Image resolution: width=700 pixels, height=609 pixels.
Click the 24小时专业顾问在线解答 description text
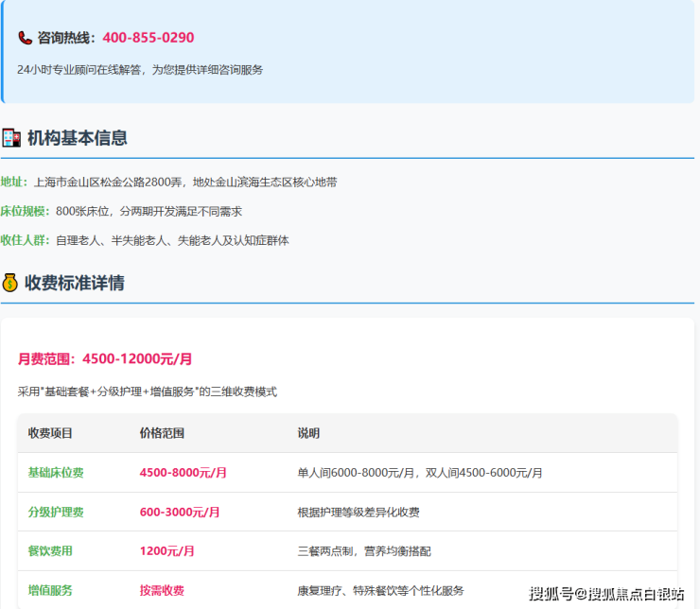point(140,70)
